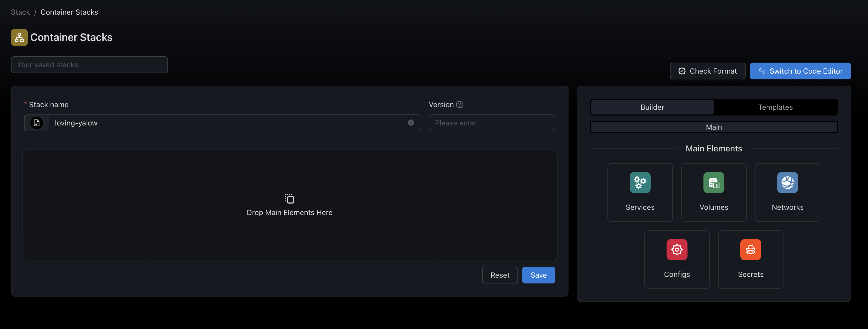Select the Main segment
The height and width of the screenshot is (329, 868).
tap(713, 127)
